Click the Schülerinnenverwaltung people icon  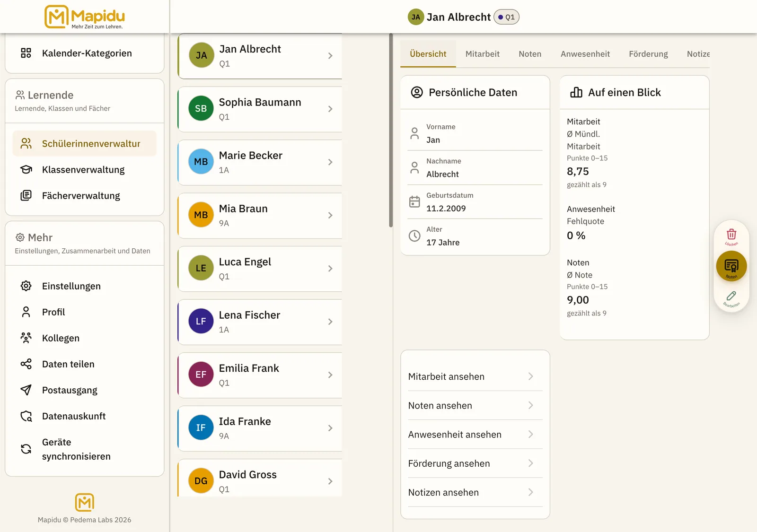click(26, 143)
